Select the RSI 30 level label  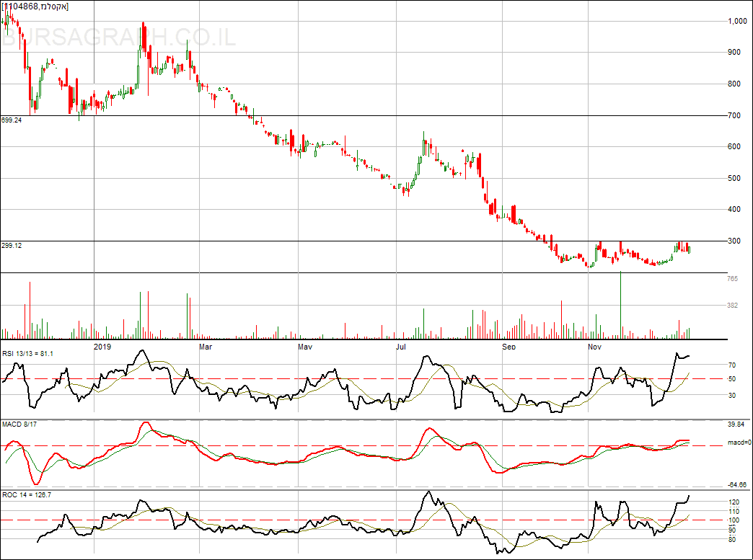tap(732, 396)
